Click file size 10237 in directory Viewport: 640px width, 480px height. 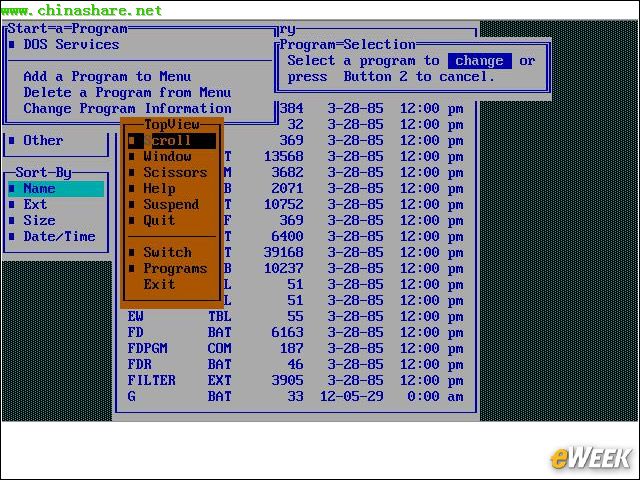284,269
